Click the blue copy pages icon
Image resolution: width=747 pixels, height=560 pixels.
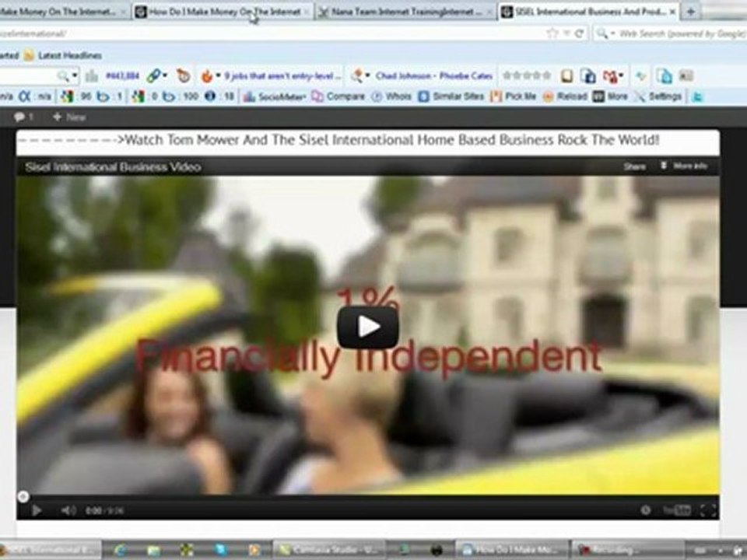pos(664,76)
